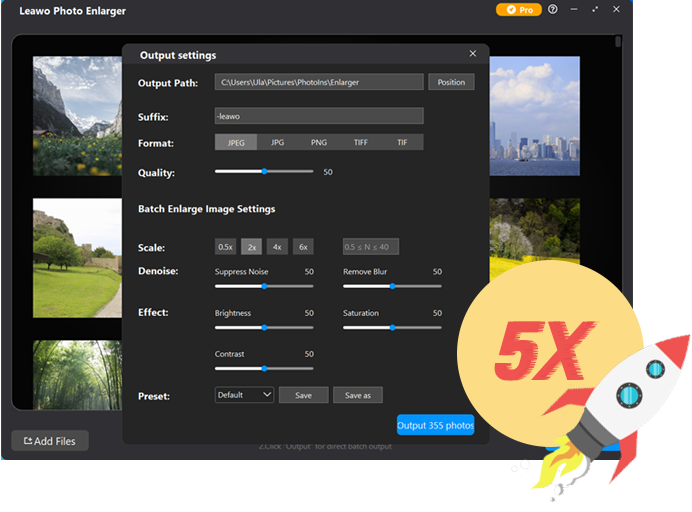
Task: Select the castle and green lawn thumbnail
Action: (x=77, y=258)
